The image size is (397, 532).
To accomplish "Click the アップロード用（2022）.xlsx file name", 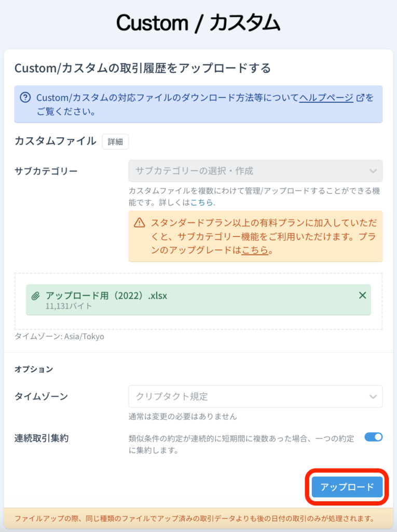I will point(106,296).
